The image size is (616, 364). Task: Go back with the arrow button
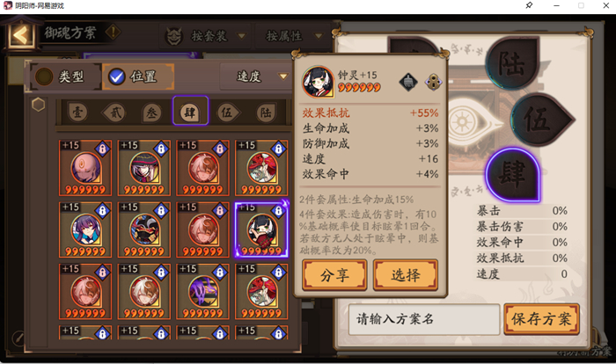(20, 35)
